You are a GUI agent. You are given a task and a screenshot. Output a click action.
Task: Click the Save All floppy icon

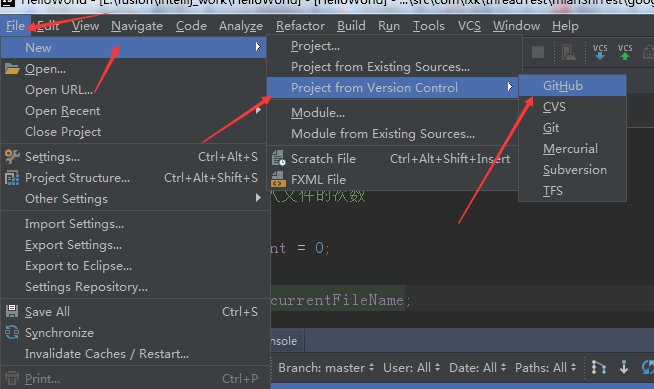point(12,311)
